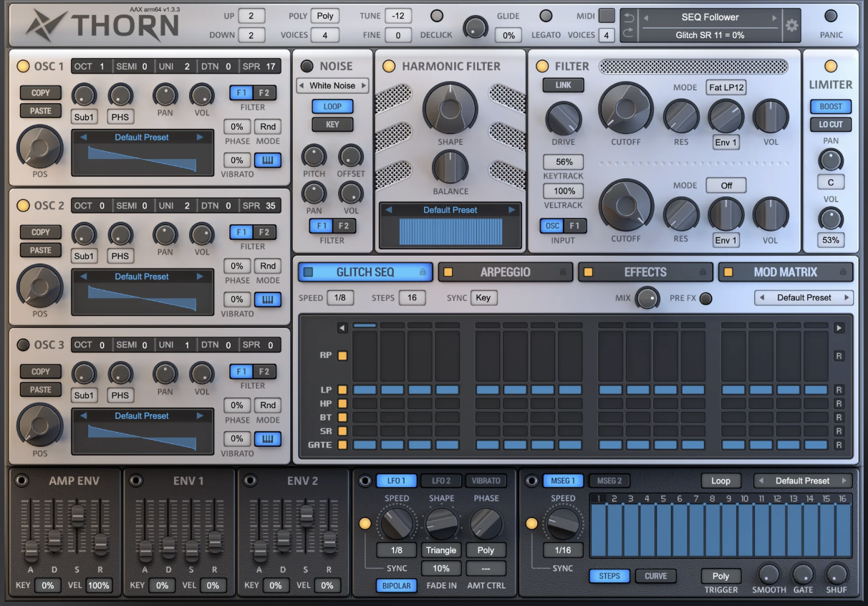Enable BOOST in the LIMITER section
This screenshot has height=606, width=868.
pyautogui.click(x=830, y=106)
